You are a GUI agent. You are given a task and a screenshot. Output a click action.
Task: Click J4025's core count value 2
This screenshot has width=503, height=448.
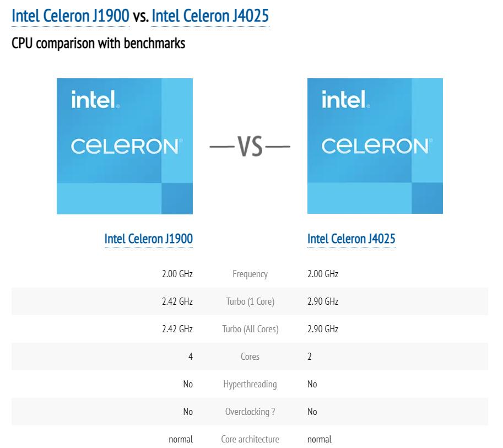pos(310,357)
